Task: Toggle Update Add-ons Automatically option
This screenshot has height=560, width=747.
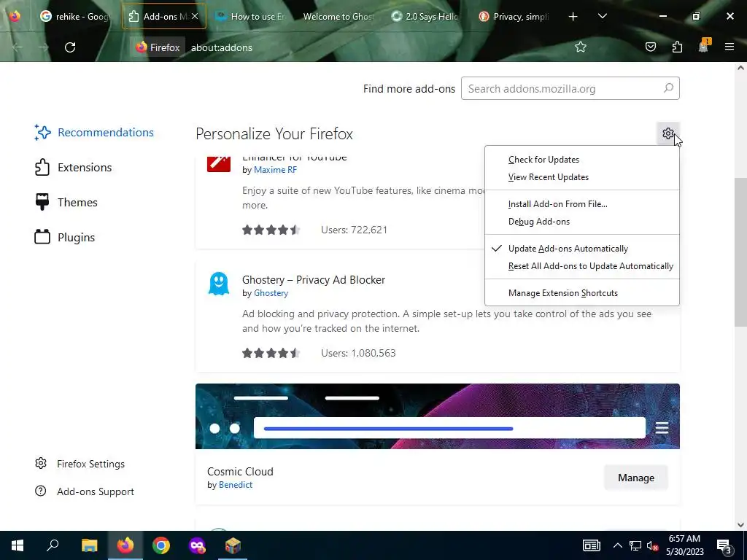Action: (x=581, y=249)
